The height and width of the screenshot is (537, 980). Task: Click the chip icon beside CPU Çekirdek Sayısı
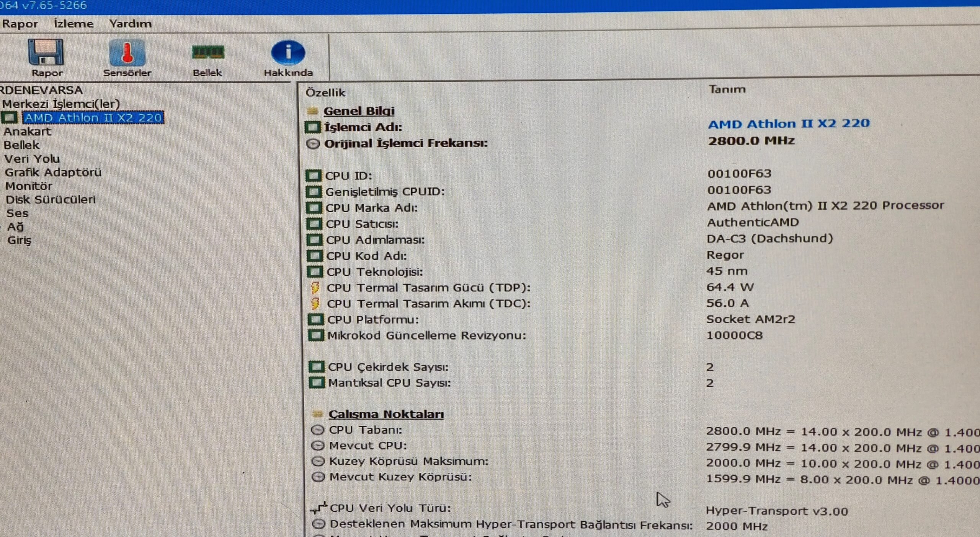coord(316,367)
